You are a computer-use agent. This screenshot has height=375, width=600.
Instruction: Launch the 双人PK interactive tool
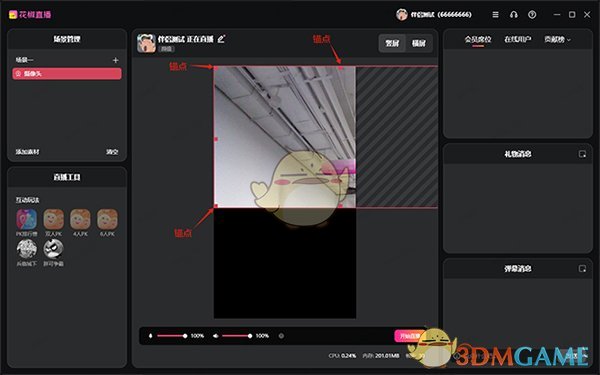point(54,223)
